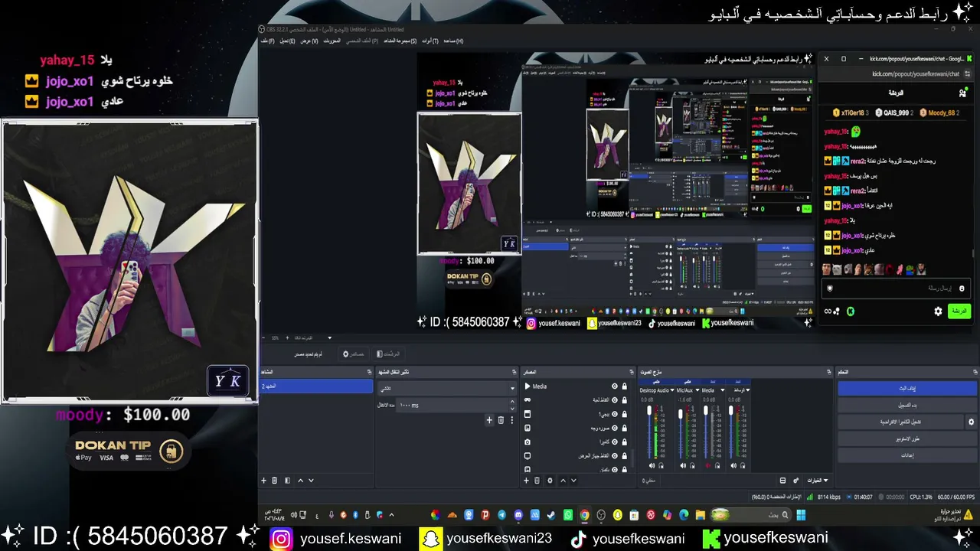
Task: Open audio mixer advanced properties gears icon
Action: coord(795,481)
